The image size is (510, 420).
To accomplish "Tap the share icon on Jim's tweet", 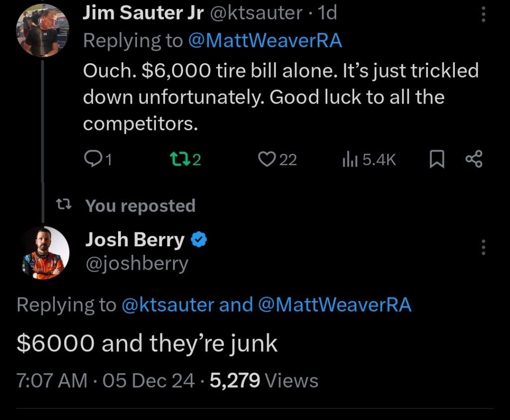I will (x=474, y=159).
